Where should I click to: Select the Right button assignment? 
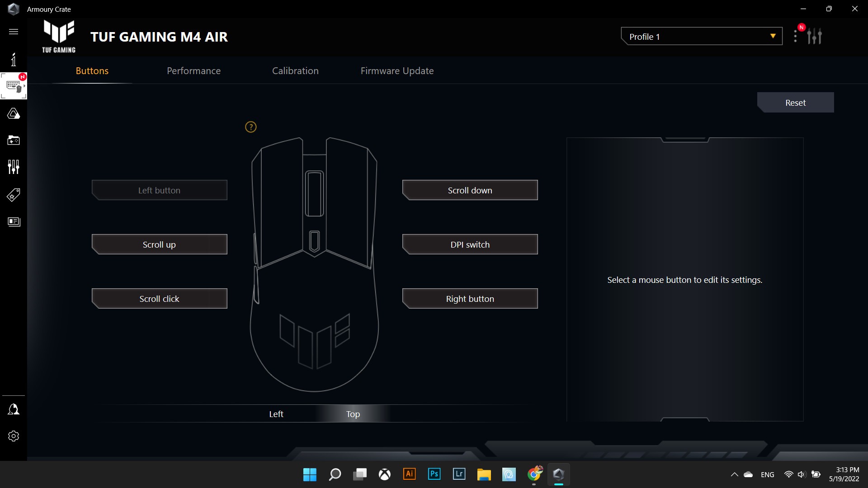(470, 299)
